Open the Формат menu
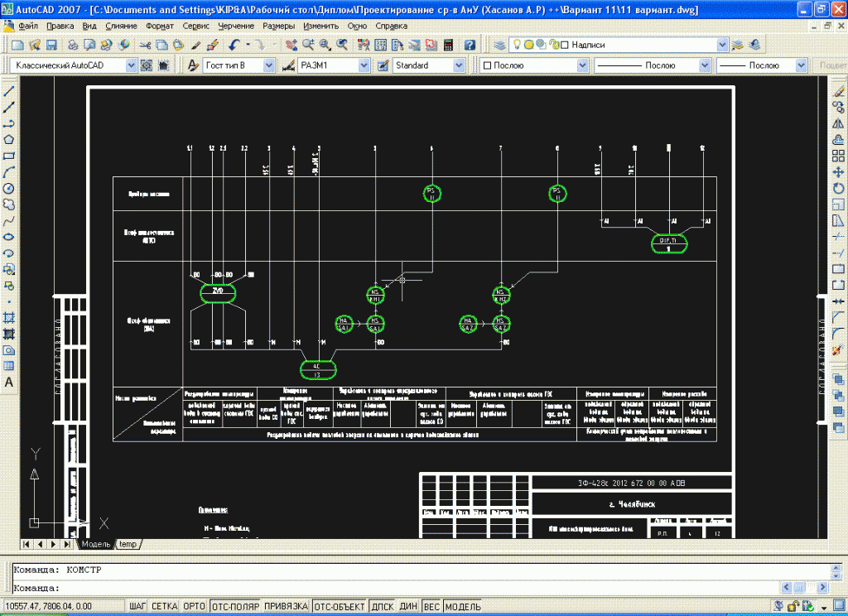 [160, 26]
